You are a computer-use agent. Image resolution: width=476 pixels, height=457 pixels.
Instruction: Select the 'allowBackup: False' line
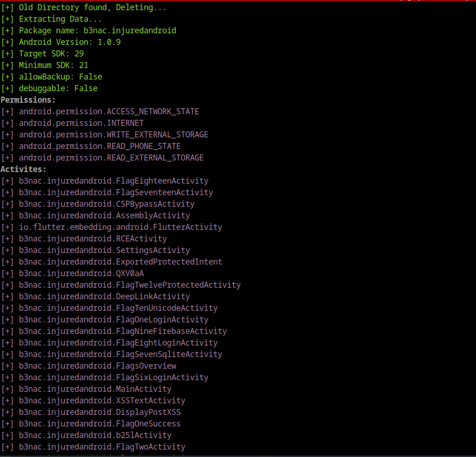pos(52,77)
